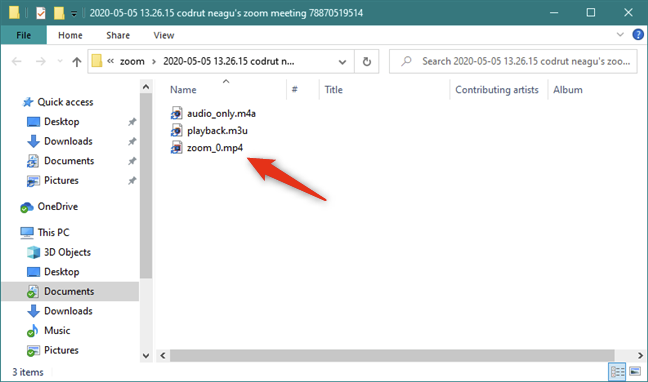Image resolution: width=648 pixels, height=382 pixels.
Task: Open Pictures under This PC
Action: coord(61,350)
